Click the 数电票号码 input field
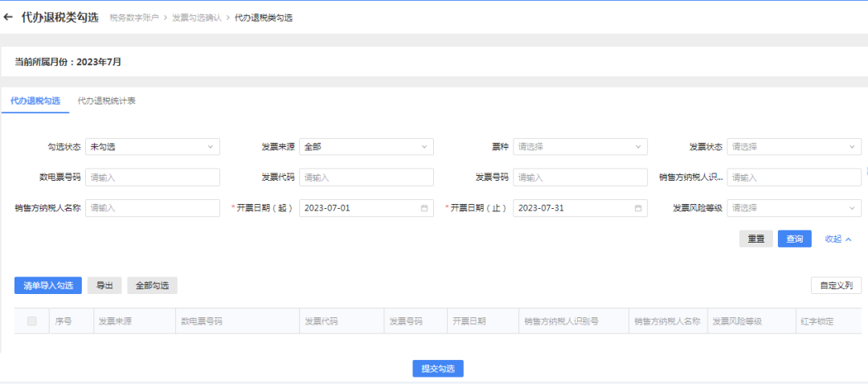 coord(152,178)
